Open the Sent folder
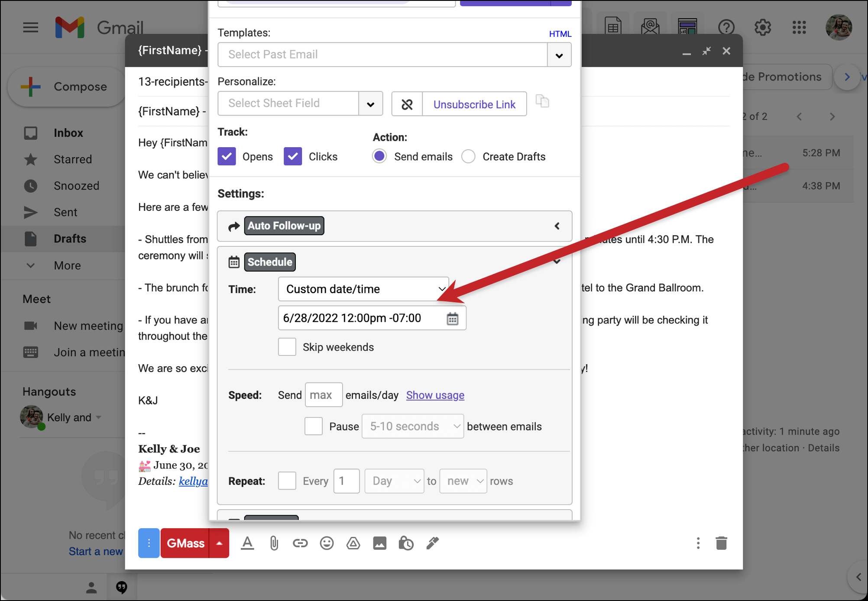Screen dimensions: 868x601 click(x=65, y=212)
